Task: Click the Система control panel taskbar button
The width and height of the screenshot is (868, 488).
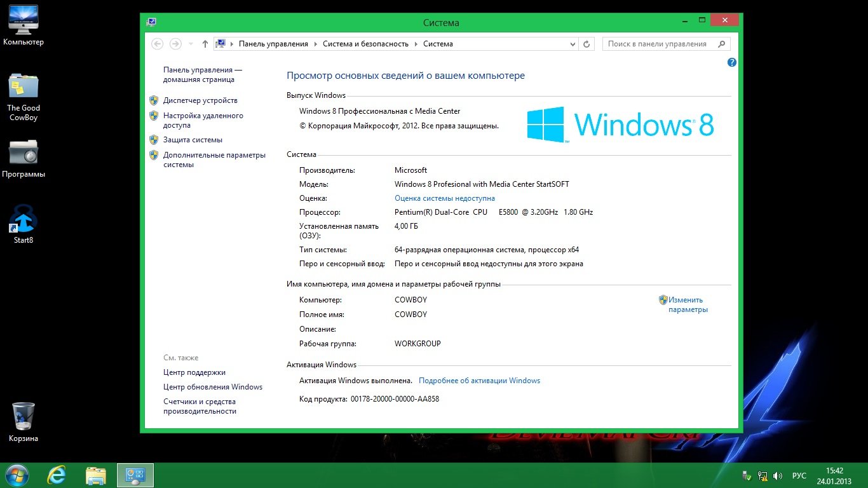Action: [135, 475]
